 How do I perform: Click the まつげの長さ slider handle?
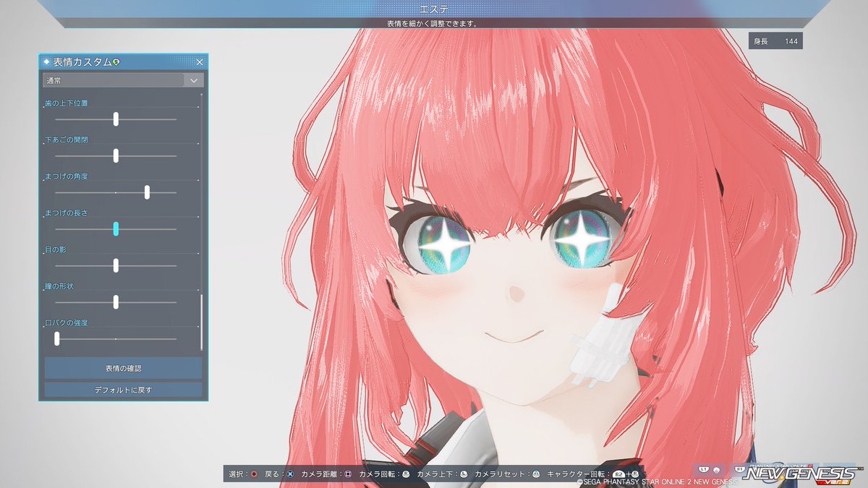(116, 229)
